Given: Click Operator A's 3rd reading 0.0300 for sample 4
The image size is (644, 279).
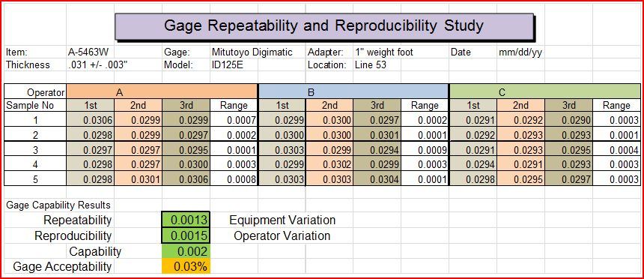Looking at the screenshot, I should pyautogui.click(x=186, y=164).
